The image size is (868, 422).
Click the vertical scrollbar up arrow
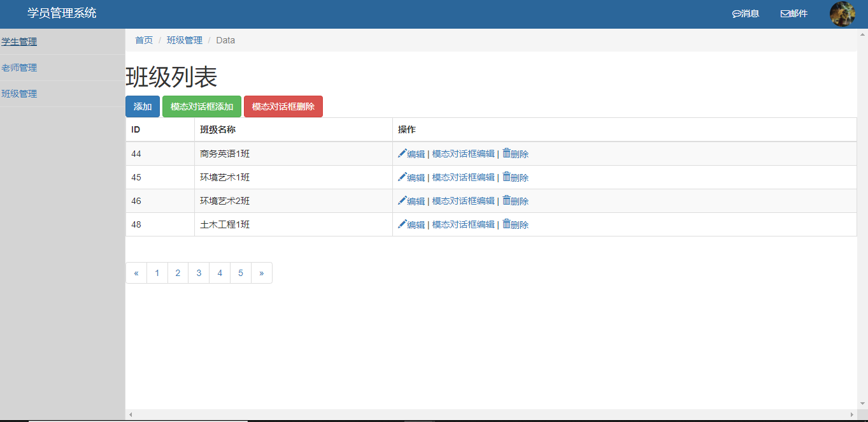point(862,34)
